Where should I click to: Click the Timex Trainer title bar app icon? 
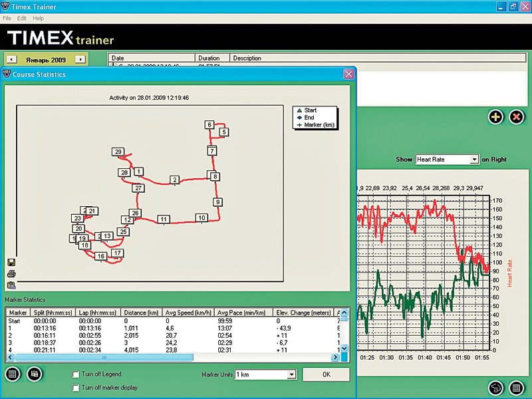click(x=5, y=6)
